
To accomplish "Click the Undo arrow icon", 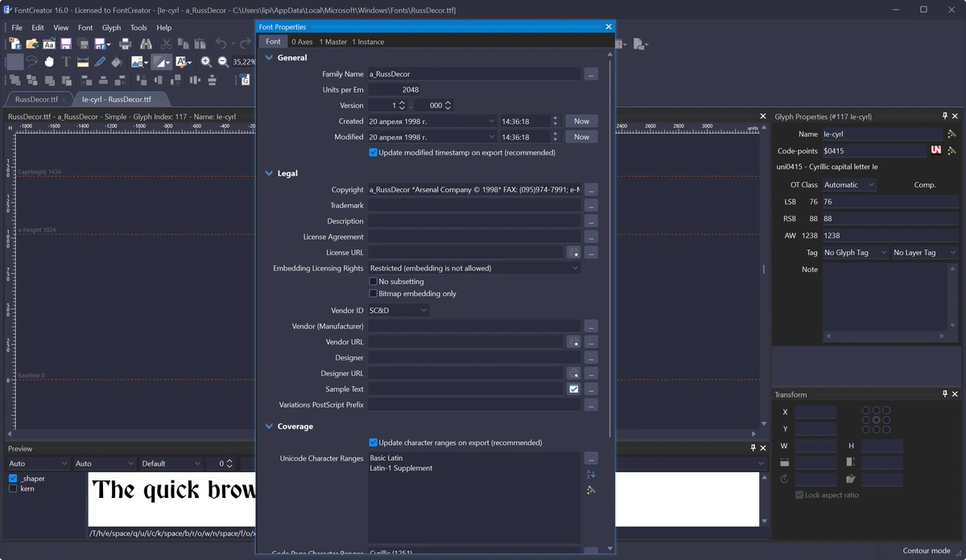I will [221, 43].
